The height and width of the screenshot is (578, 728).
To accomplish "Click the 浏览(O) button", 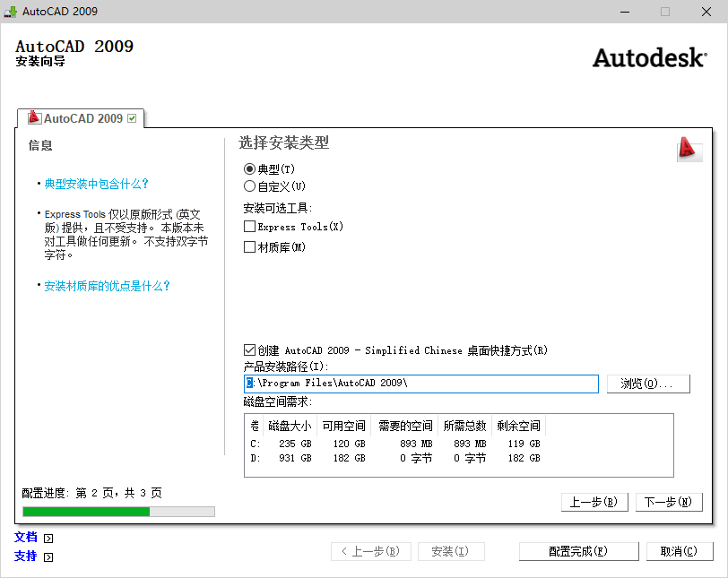I will tap(648, 384).
